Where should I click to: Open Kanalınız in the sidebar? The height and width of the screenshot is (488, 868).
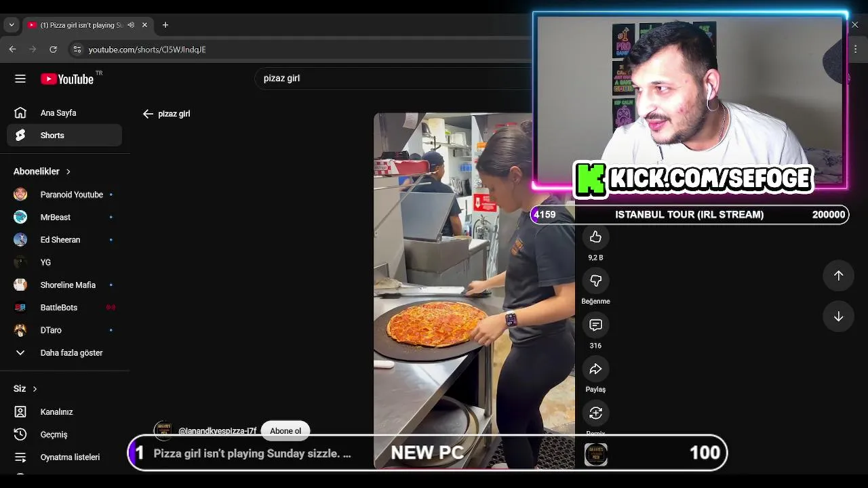coord(64,411)
